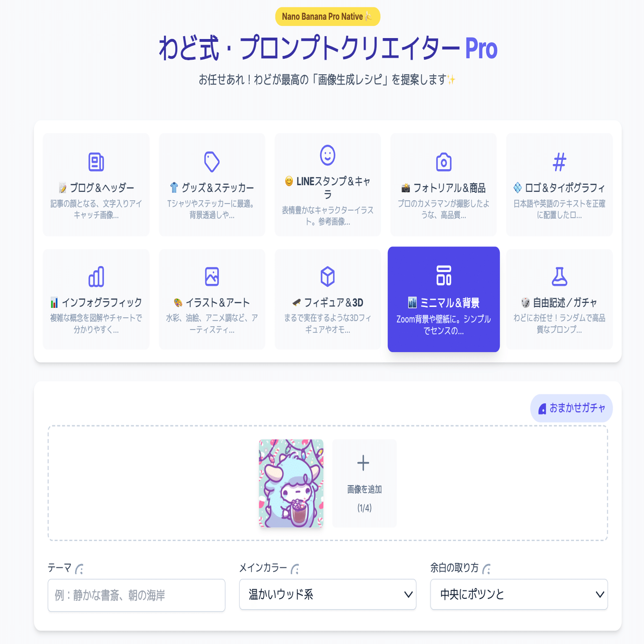This screenshot has width=644, height=644.
Task: Click the Nano Banana Pro Native badge
Action: coord(328,16)
